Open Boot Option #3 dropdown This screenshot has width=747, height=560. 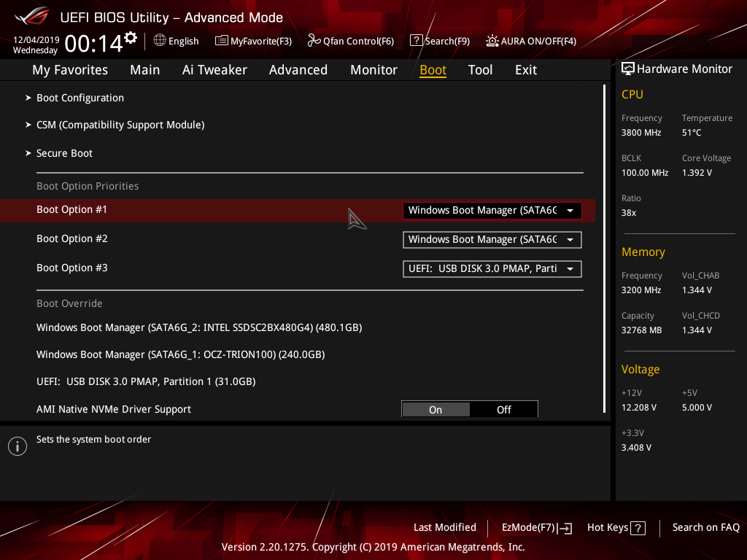pos(492,268)
